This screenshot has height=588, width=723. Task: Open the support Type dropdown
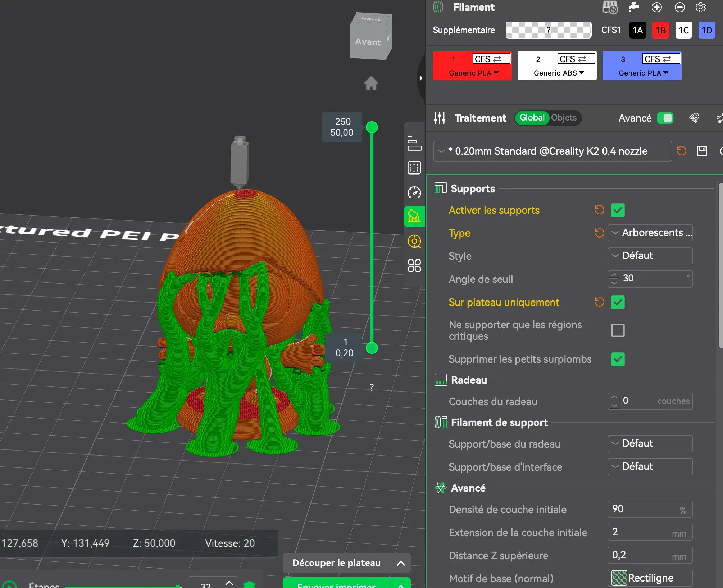(650, 233)
